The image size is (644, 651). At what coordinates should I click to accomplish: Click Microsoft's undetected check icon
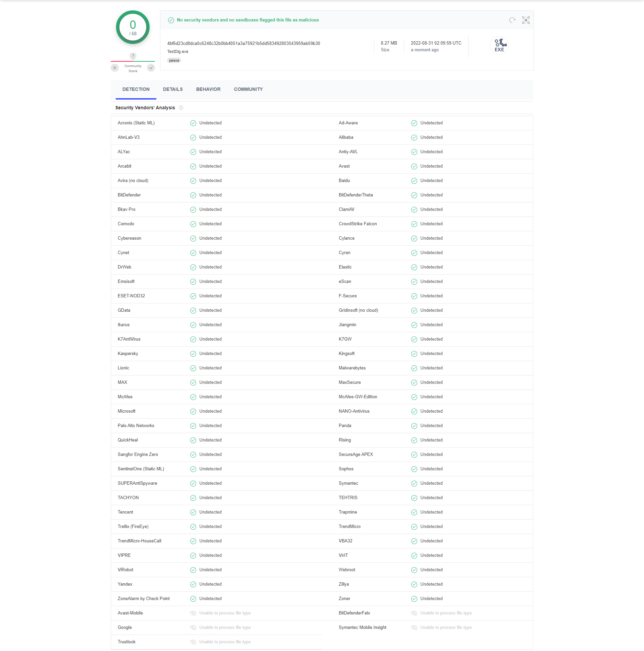click(x=193, y=411)
